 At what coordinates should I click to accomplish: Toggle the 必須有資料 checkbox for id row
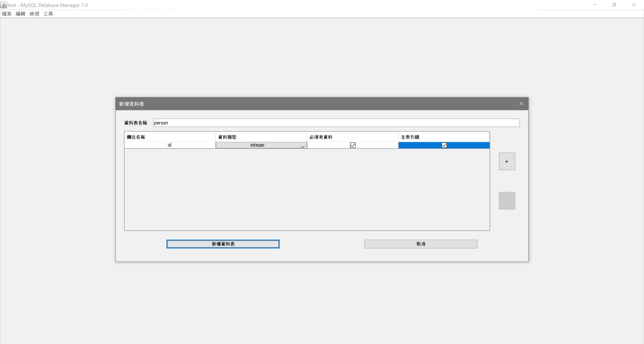point(353,145)
